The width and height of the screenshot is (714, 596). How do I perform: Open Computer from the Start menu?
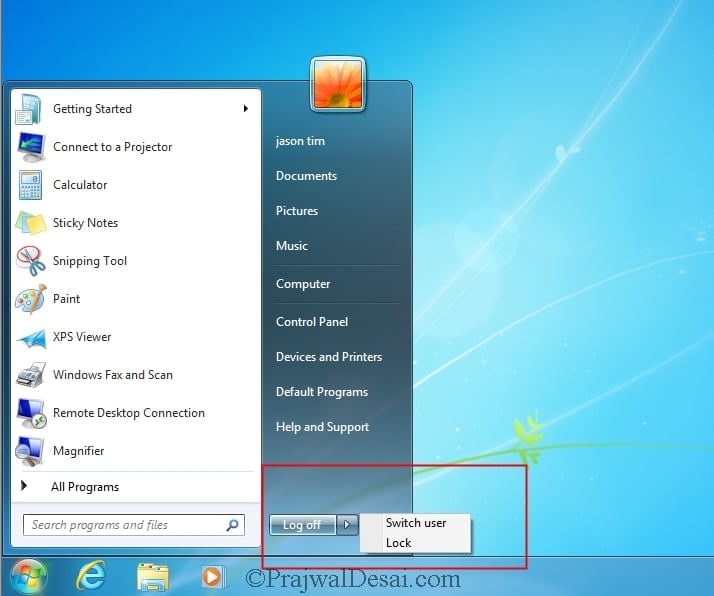303,284
